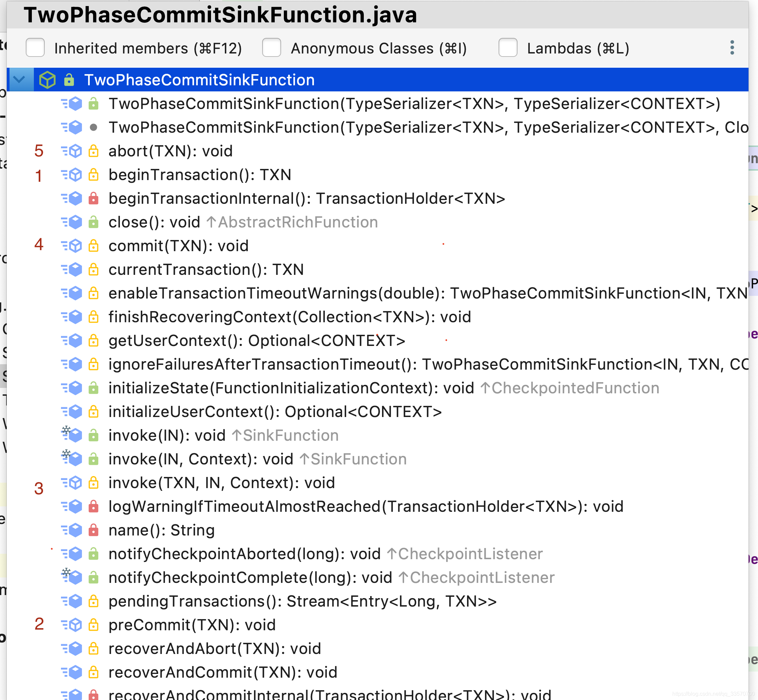Select constructor with Clock parameter
The width and height of the screenshot is (758, 700).
428,128
